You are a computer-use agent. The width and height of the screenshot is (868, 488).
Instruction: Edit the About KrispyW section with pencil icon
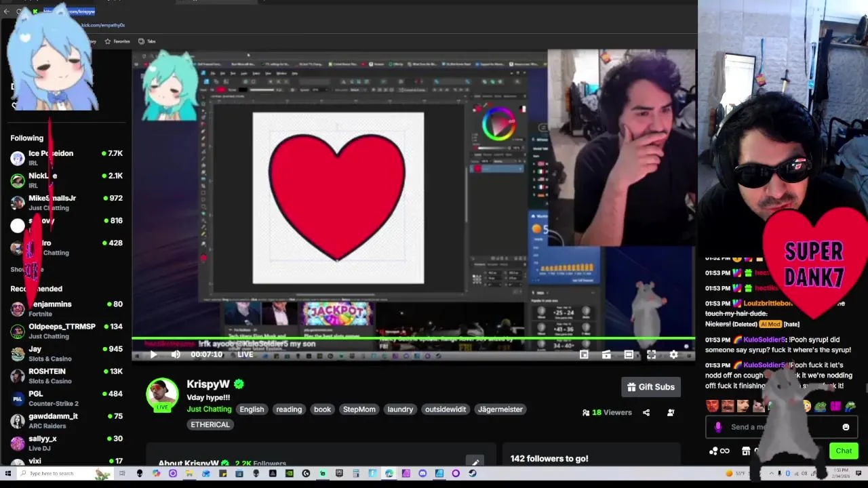click(475, 463)
